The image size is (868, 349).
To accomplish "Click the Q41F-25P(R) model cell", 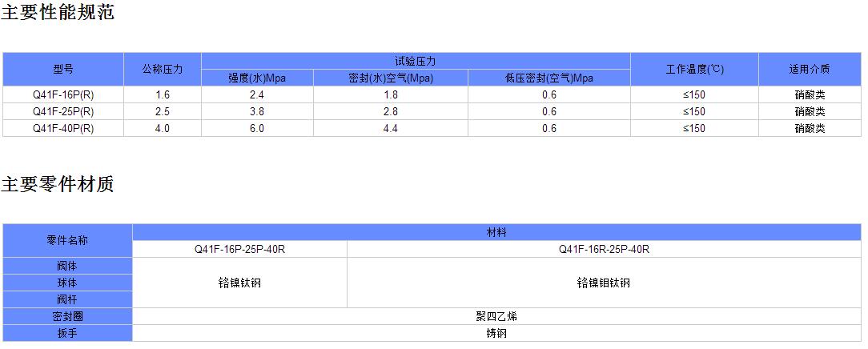I will point(63,111).
